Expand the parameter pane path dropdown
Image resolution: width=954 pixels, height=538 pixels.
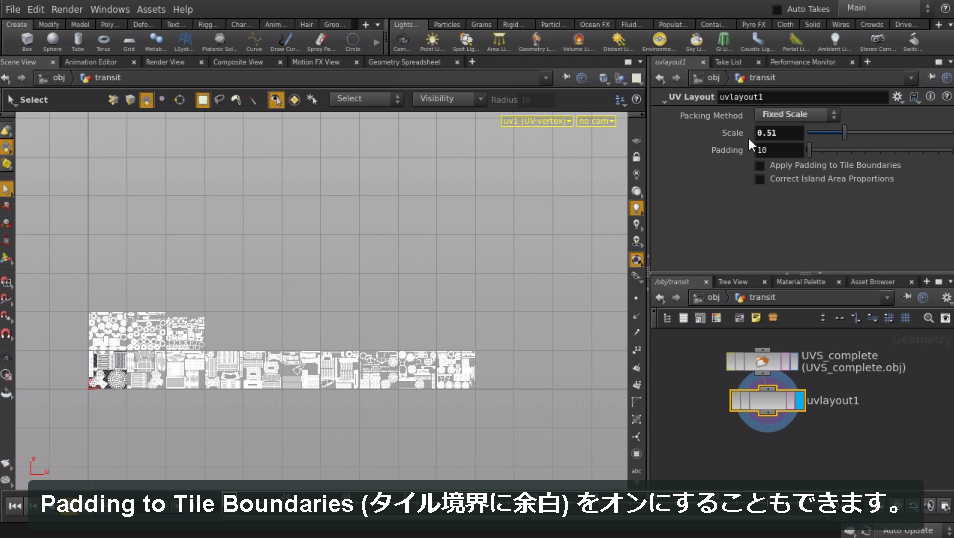click(x=911, y=78)
